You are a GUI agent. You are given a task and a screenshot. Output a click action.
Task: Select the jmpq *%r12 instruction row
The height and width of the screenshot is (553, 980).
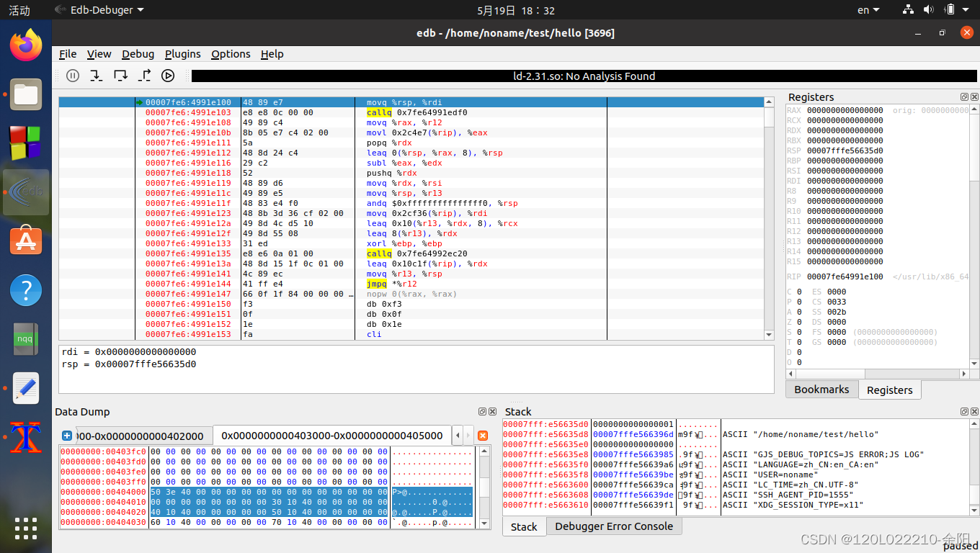[x=413, y=284]
